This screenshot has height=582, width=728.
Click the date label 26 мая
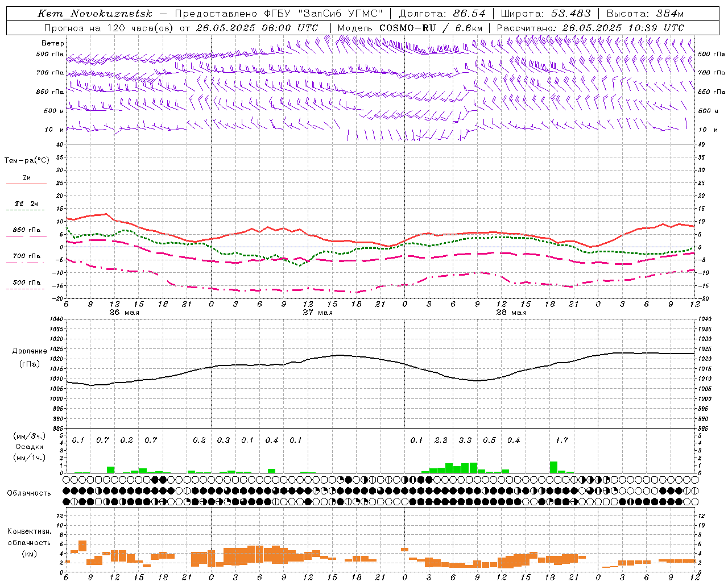(x=124, y=313)
